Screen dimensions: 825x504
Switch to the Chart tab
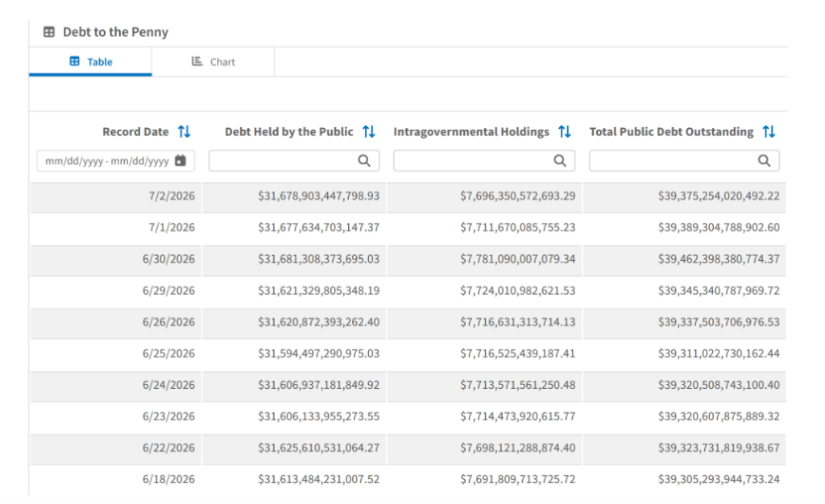(213, 62)
